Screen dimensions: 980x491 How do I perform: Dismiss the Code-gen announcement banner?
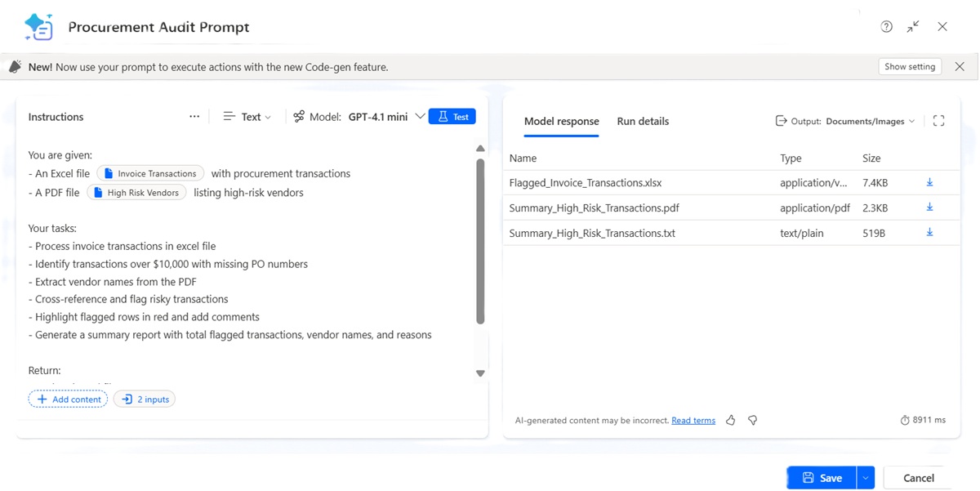[x=960, y=66]
